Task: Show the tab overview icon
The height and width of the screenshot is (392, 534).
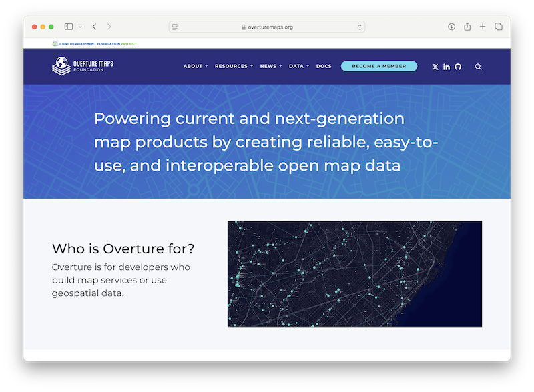Action: 499,27
